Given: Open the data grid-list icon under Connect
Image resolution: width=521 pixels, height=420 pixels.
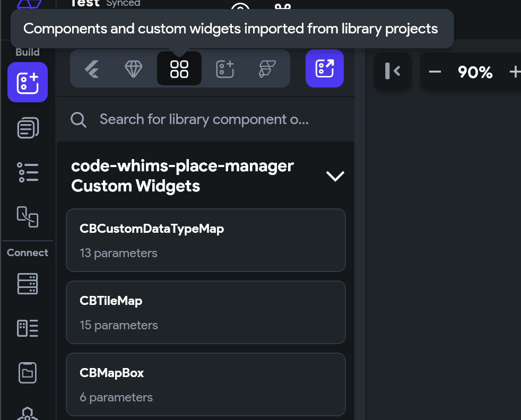Looking at the screenshot, I should coord(28,328).
